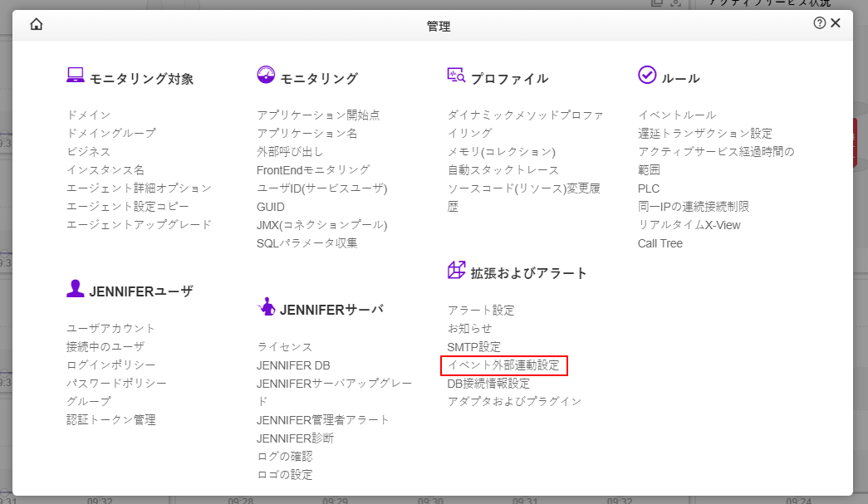This screenshot has width=868, height=504.
Task: Click the プロファイル search monitor icon
Action: [x=456, y=76]
